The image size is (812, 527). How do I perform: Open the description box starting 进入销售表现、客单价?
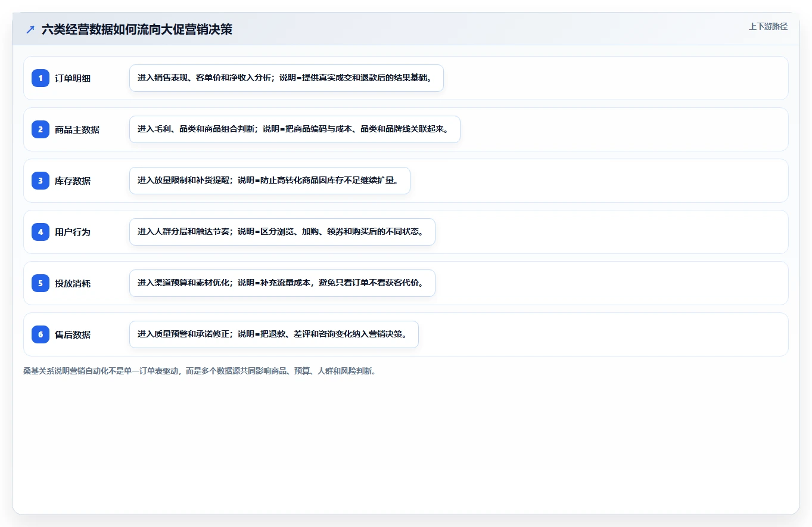287,78
